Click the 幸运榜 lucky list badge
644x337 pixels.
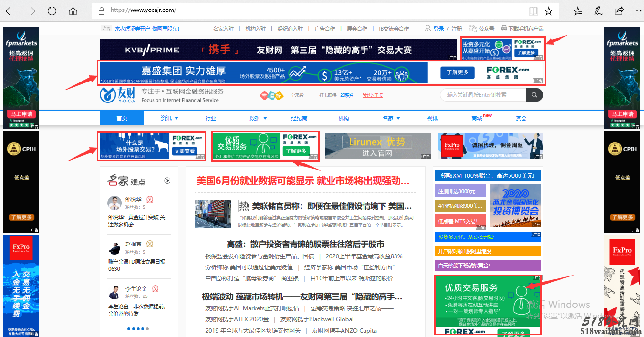[271, 95]
